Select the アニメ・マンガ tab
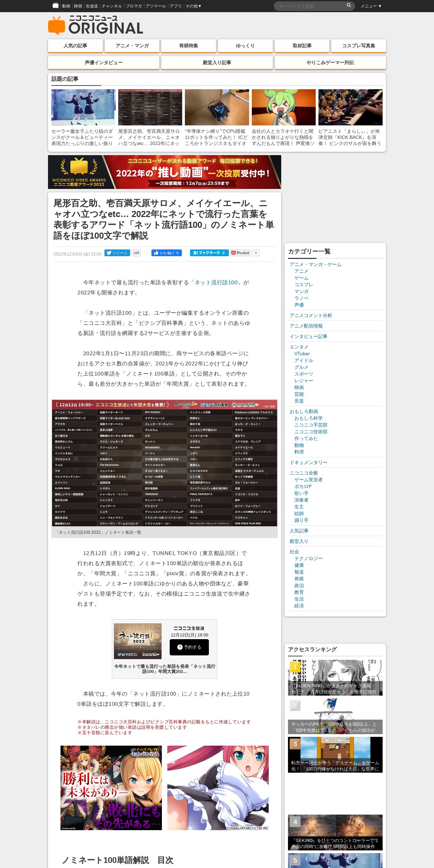The height and width of the screenshot is (868, 434). (132, 46)
